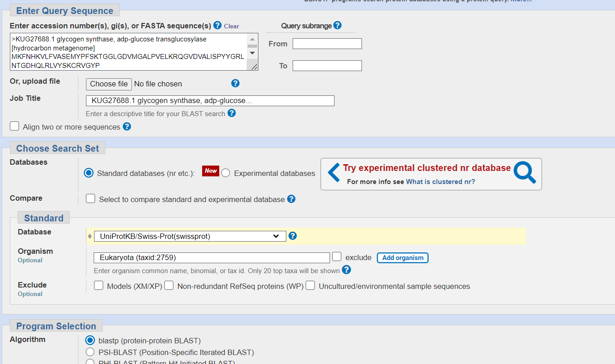Screen dimensions: 615x364
Task: Click the "Standard" subsection heading
Action: [x=44, y=218]
